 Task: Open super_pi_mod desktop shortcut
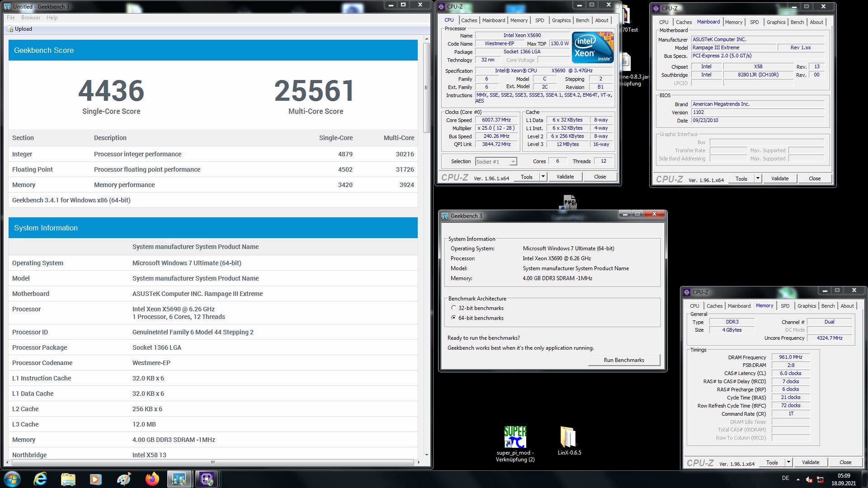pos(515,444)
